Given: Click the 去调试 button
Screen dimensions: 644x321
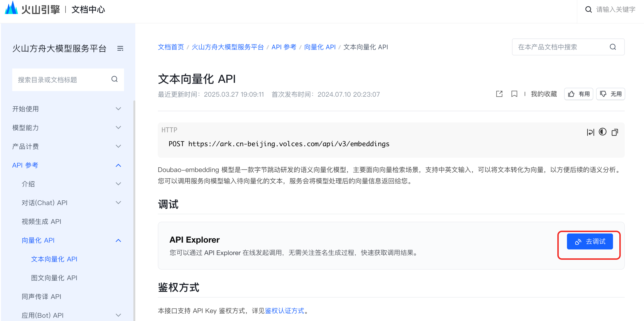Looking at the screenshot, I should pos(590,241).
